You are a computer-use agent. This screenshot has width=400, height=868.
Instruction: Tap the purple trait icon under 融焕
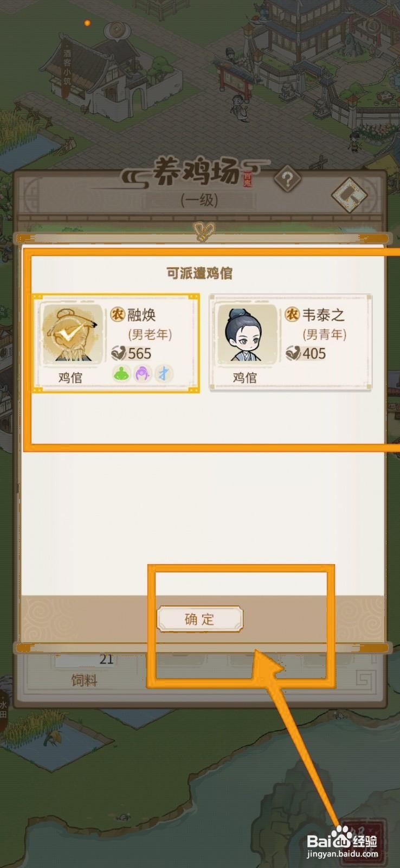tap(143, 373)
